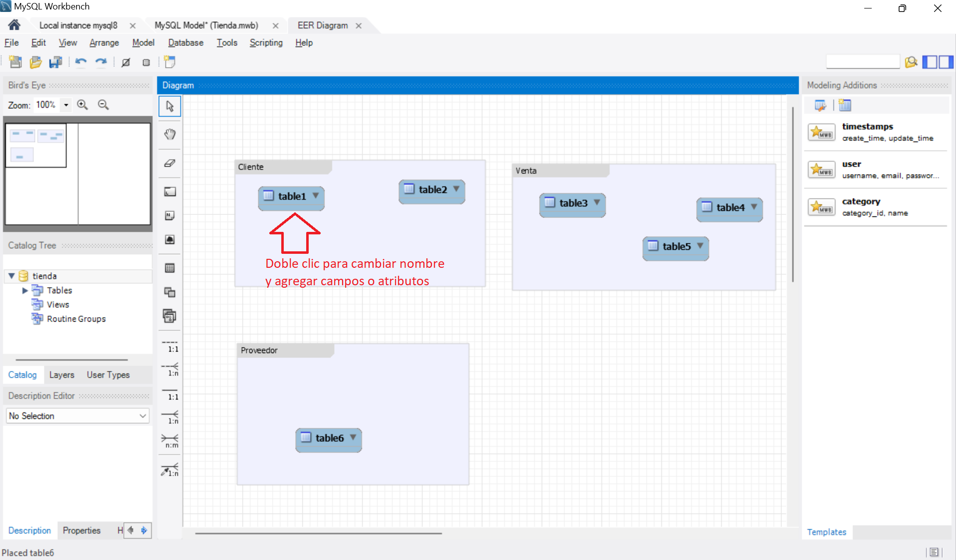The height and width of the screenshot is (560, 956).
Task: Open the File menu
Action: click(11, 43)
